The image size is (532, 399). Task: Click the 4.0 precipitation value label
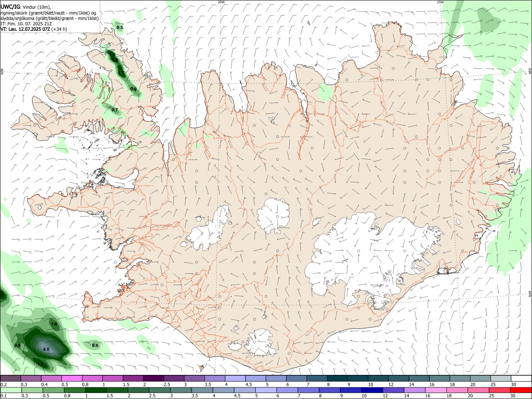coord(46,350)
